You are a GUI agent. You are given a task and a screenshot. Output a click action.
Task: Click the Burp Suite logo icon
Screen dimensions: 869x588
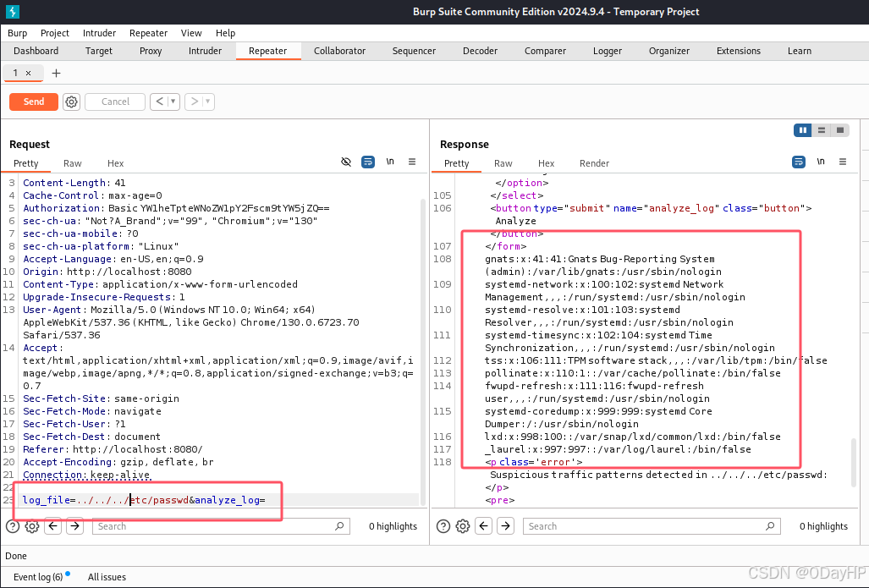tap(12, 11)
